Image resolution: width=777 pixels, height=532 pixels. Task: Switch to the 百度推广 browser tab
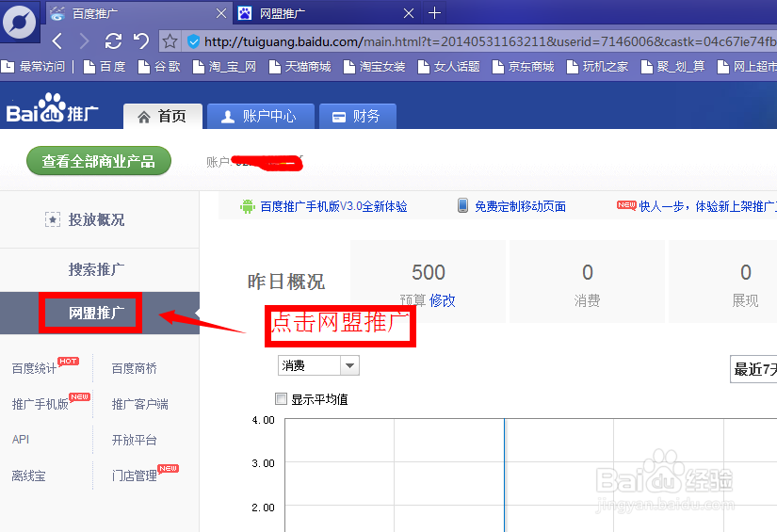(x=138, y=13)
